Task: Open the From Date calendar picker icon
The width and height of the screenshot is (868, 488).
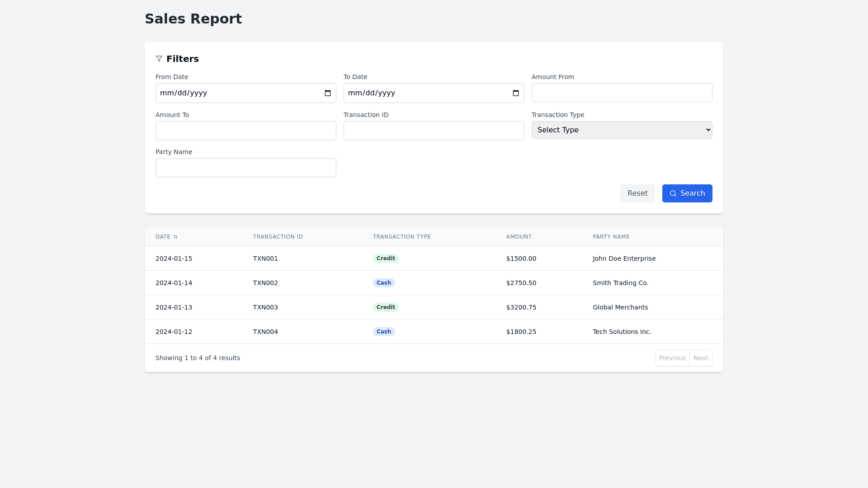Action: [328, 93]
